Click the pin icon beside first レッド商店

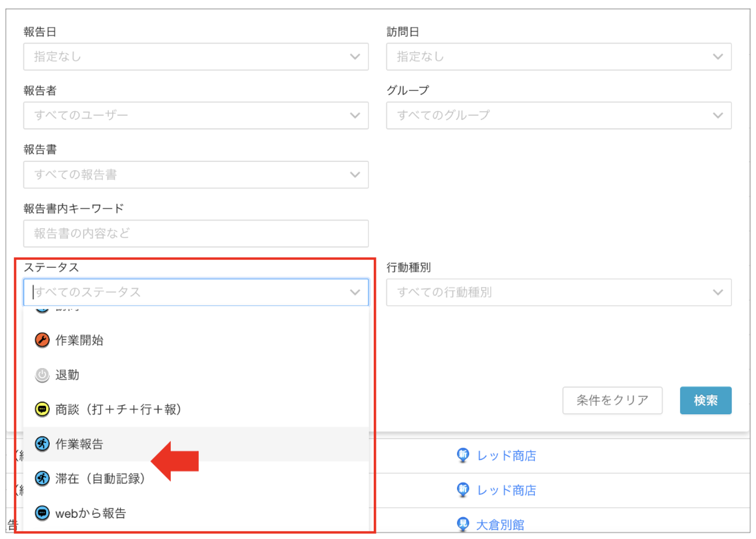(x=463, y=455)
